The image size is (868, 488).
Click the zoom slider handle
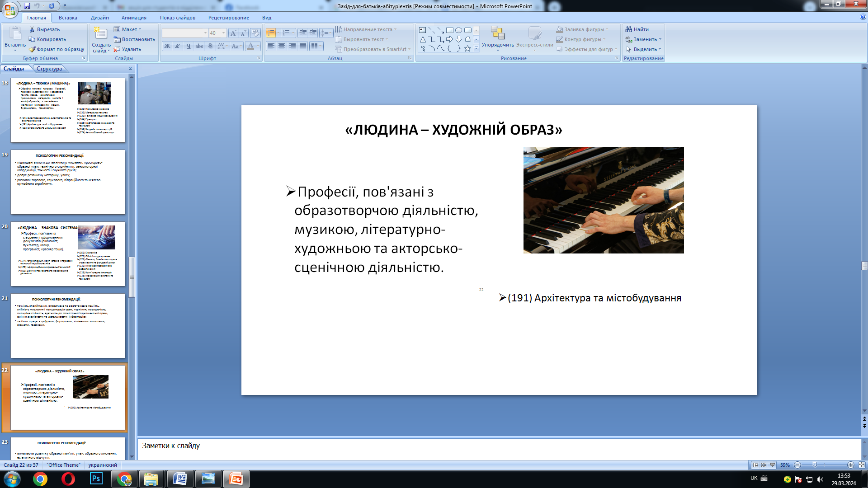pos(815,465)
